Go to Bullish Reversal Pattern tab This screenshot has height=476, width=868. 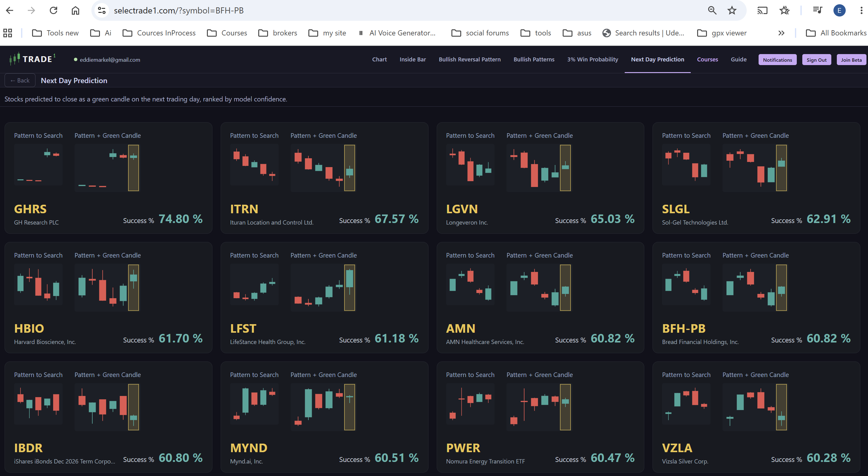tap(470, 59)
